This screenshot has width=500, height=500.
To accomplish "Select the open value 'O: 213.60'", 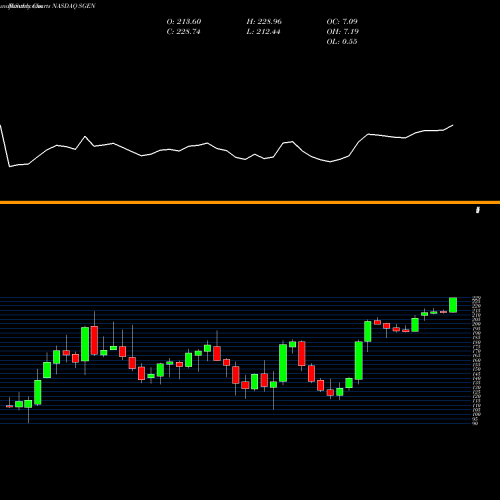I will click(x=184, y=22).
